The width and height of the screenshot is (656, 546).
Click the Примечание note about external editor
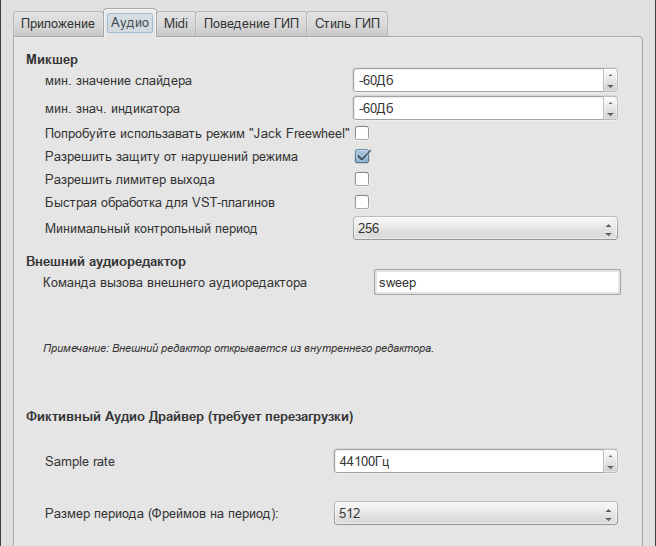pos(238,348)
